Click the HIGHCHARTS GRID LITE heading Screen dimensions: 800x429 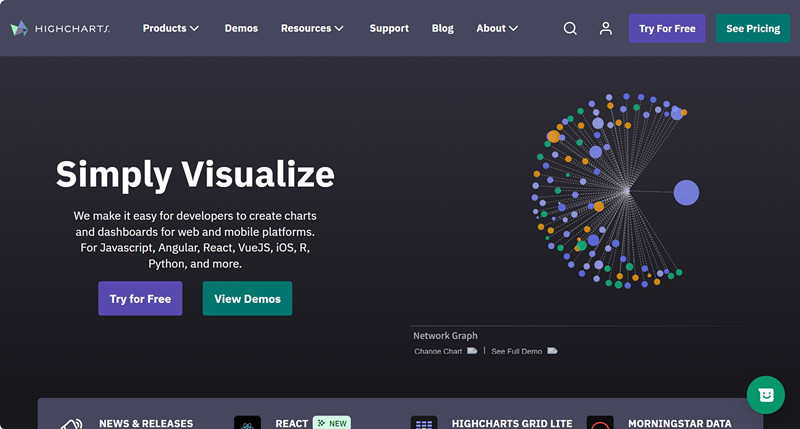pos(512,423)
